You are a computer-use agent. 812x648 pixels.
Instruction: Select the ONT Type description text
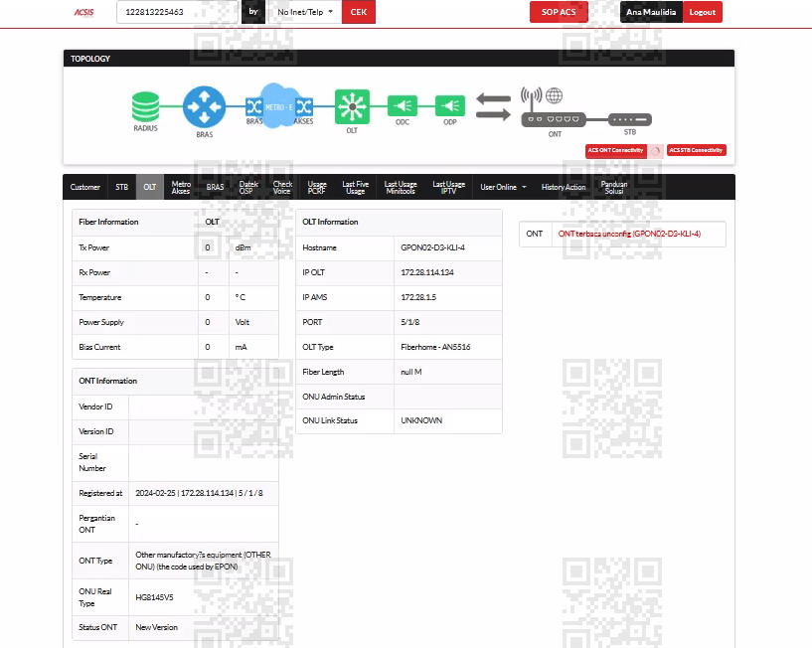(203, 561)
